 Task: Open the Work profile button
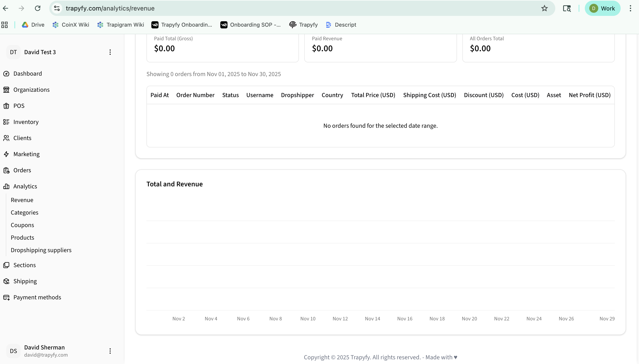pos(602,8)
